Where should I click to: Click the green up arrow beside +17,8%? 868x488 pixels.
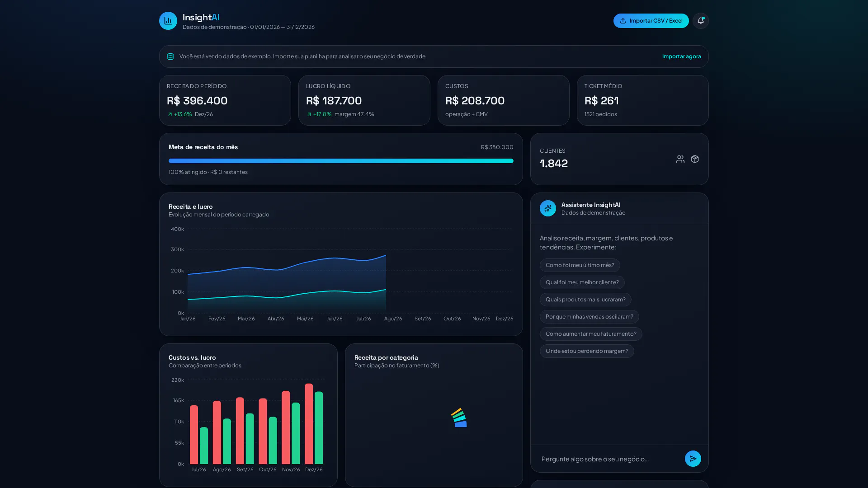[x=309, y=114]
